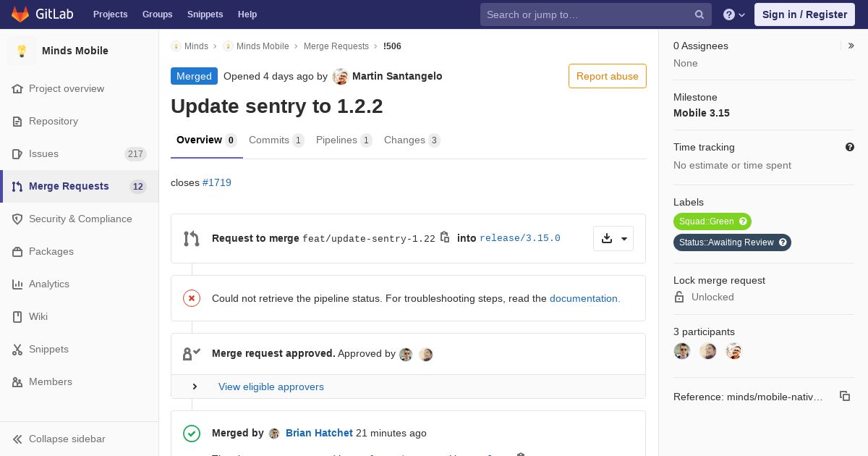Open Security & Compliance shield icon

pyautogui.click(x=17, y=219)
